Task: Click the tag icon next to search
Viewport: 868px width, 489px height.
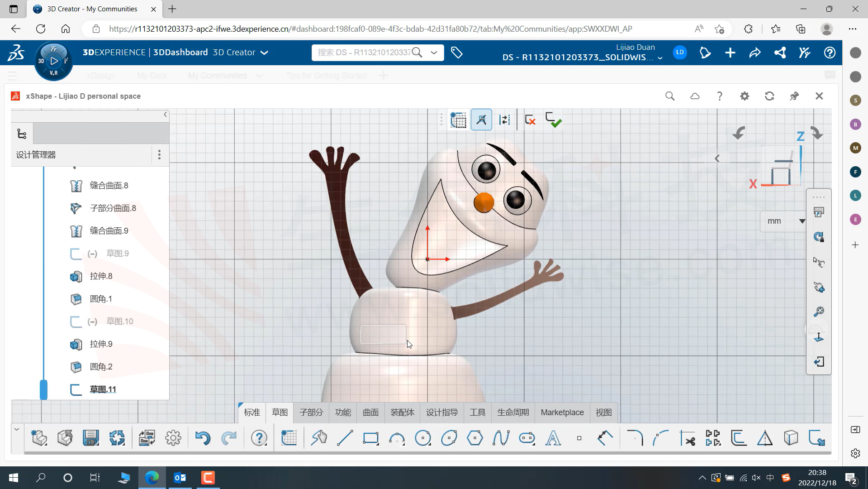Action: [x=456, y=53]
